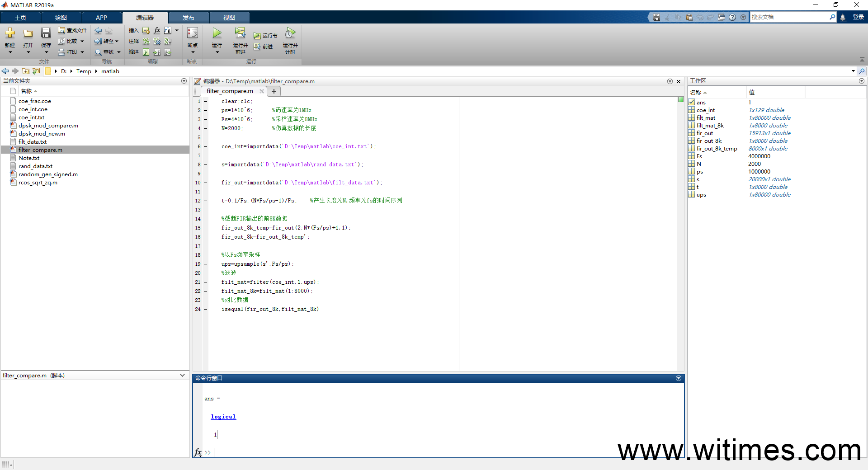
Task: Open the Save (保存) dropdown arrow
Action: pyautogui.click(x=46, y=52)
